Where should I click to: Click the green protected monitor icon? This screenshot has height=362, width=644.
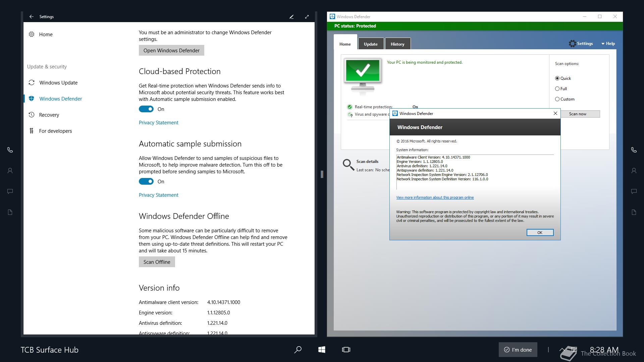363,76
